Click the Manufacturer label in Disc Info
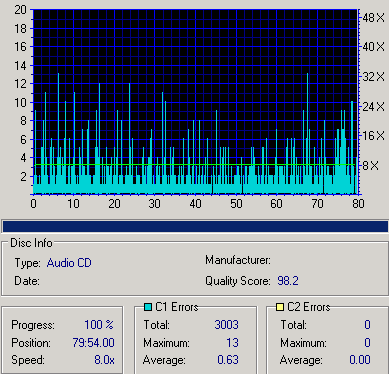This screenshot has width=389, height=374. (x=238, y=260)
